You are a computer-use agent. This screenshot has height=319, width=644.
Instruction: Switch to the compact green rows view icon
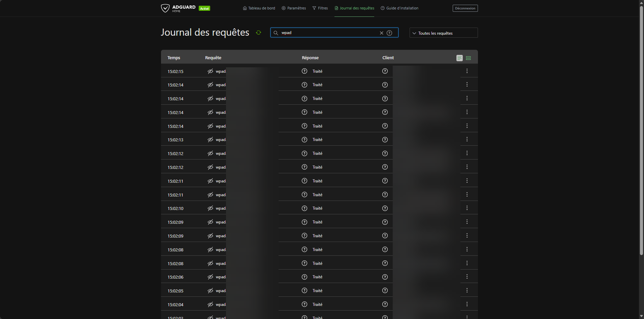click(469, 58)
